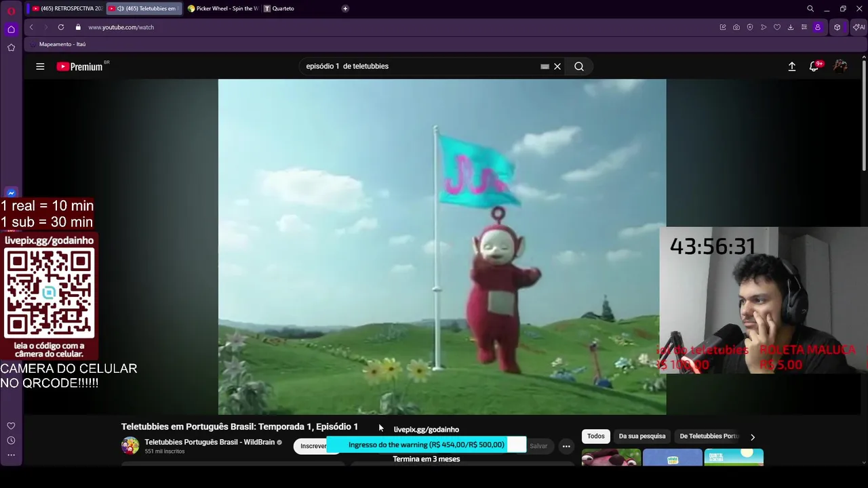
Task: Open the sidebar bookmarks star icon
Action: click(11, 47)
